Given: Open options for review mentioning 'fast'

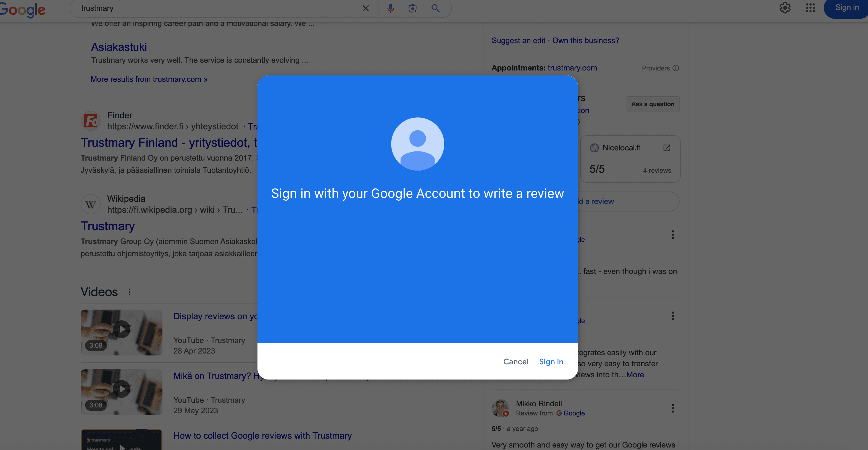Looking at the screenshot, I should [673, 235].
